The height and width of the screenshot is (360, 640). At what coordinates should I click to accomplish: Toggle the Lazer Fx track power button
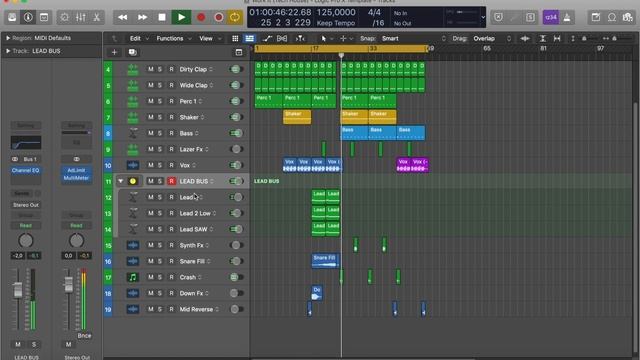[x=236, y=149]
